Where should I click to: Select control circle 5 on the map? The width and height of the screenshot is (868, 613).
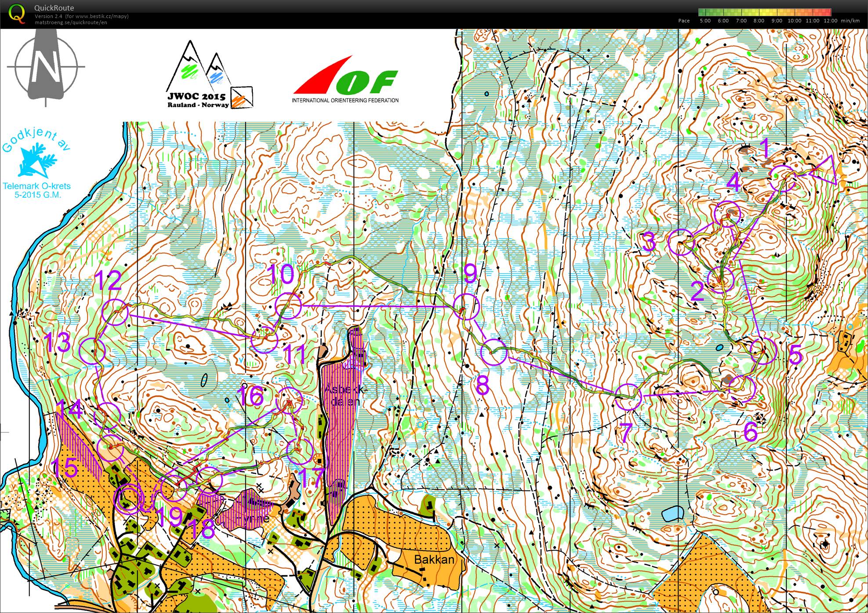[x=763, y=351]
